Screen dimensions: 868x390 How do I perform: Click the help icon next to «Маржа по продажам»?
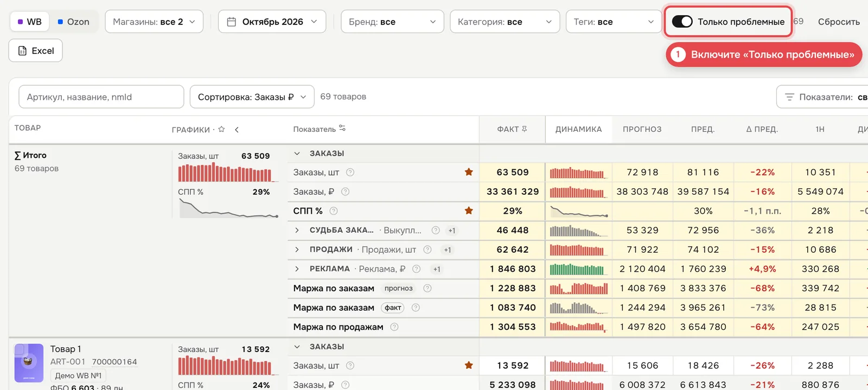tap(394, 327)
